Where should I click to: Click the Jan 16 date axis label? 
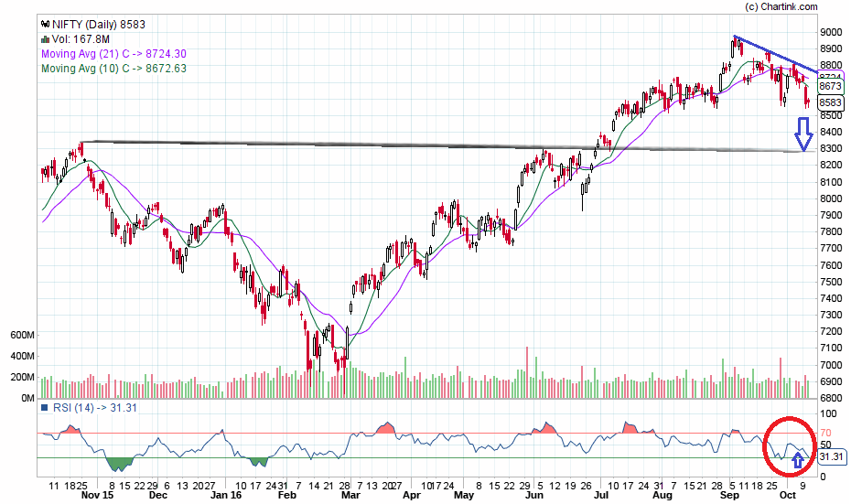226,496
